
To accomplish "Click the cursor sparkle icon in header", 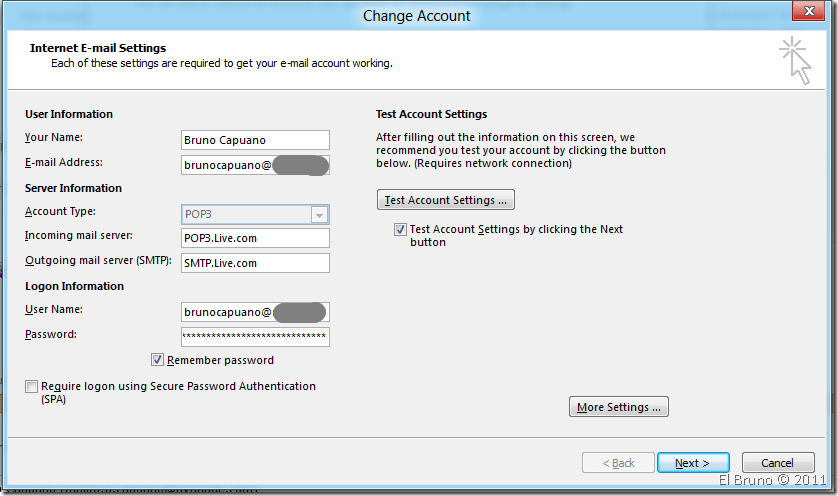I will pos(795,59).
